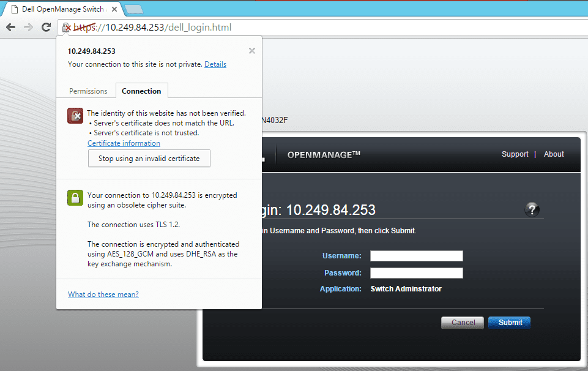Switch to the Permissions tab
This screenshot has width=588, height=371.
tap(88, 91)
